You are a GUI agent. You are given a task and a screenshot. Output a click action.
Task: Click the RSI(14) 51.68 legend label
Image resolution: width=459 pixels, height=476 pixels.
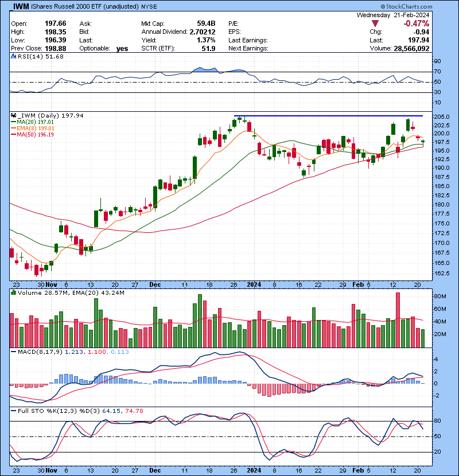click(40, 56)
